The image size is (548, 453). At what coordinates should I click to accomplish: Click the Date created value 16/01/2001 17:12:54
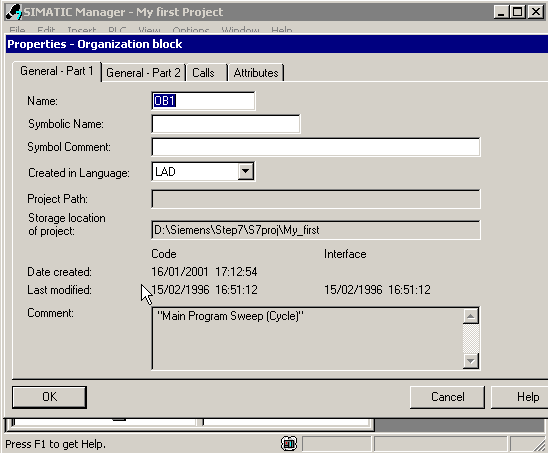point(204,272)
